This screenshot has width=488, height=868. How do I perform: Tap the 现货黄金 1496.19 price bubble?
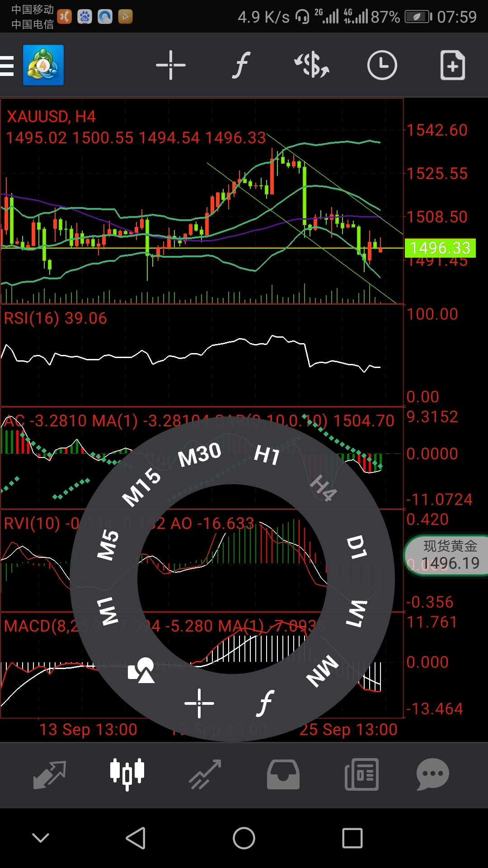coord(446,555)
